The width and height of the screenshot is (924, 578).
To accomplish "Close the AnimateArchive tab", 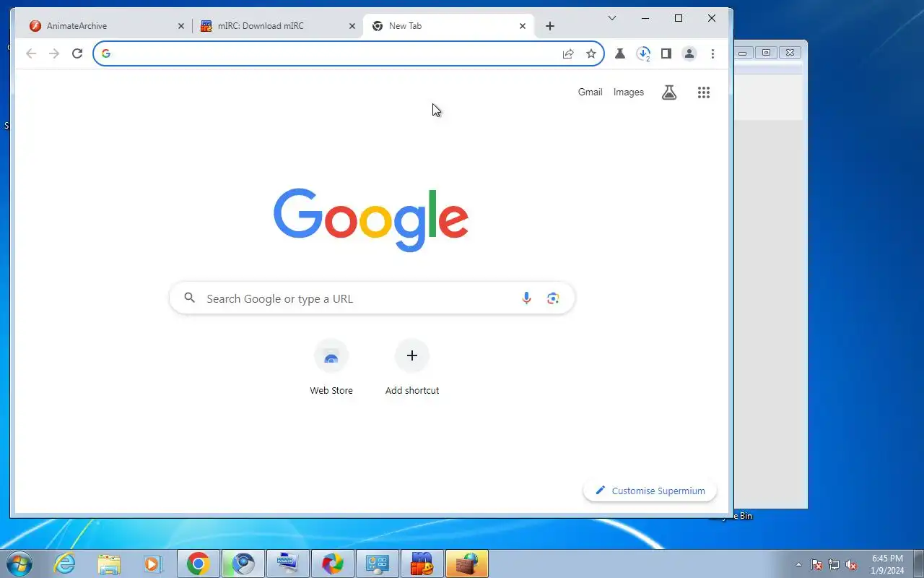I will (x=181, y=26).
